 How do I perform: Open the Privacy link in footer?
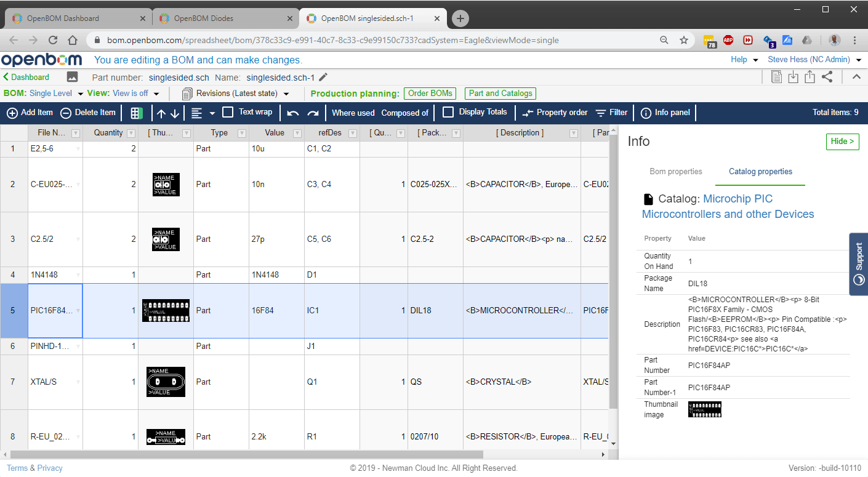point(50,468)
